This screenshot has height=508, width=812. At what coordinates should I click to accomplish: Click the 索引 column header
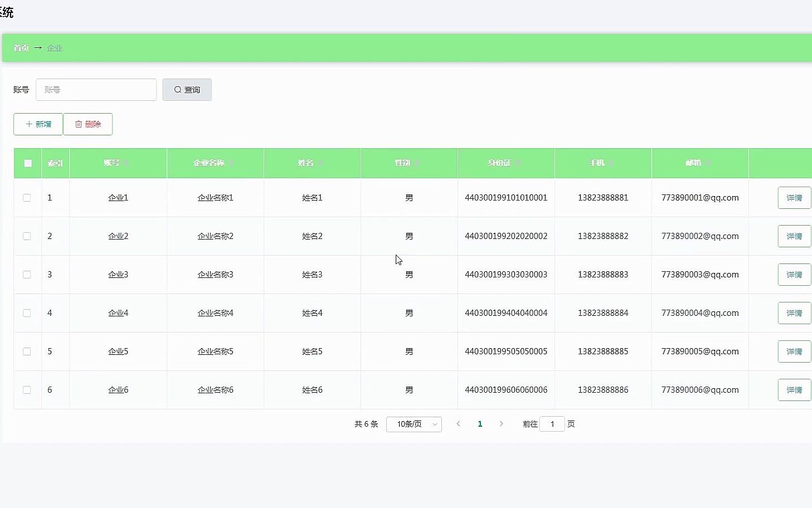click(x=55, y=163)
